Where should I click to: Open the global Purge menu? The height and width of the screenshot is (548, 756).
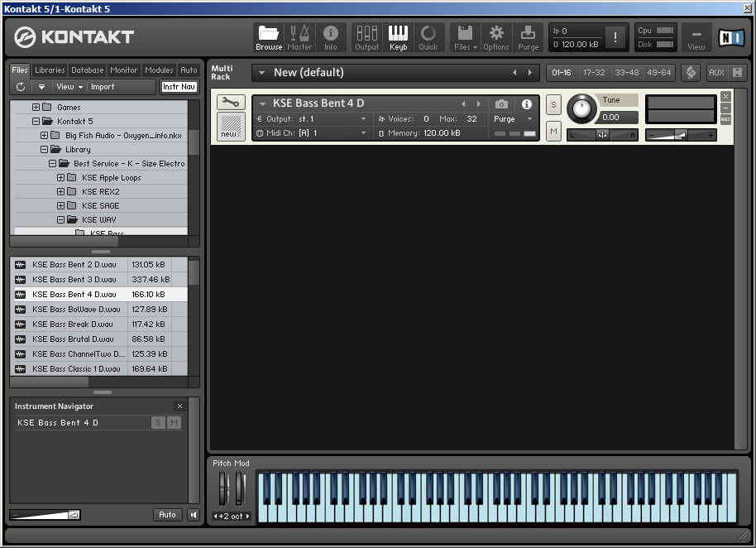click(x=528, y=37)
